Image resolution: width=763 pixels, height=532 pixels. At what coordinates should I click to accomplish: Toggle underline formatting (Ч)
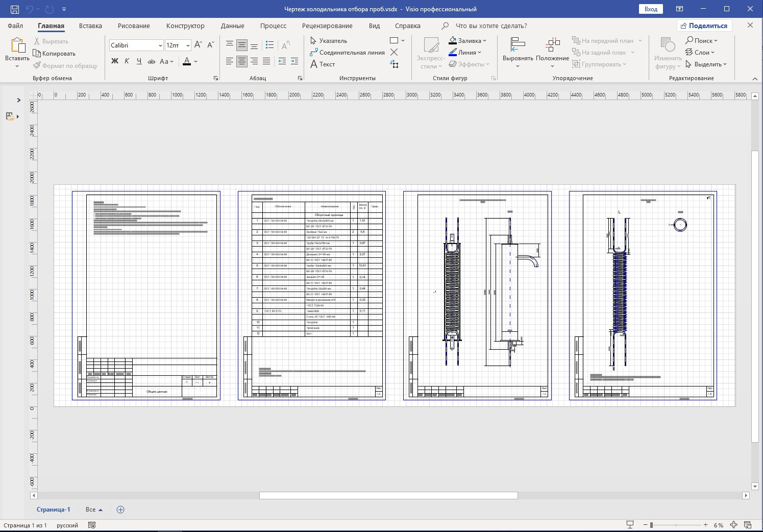139,61
